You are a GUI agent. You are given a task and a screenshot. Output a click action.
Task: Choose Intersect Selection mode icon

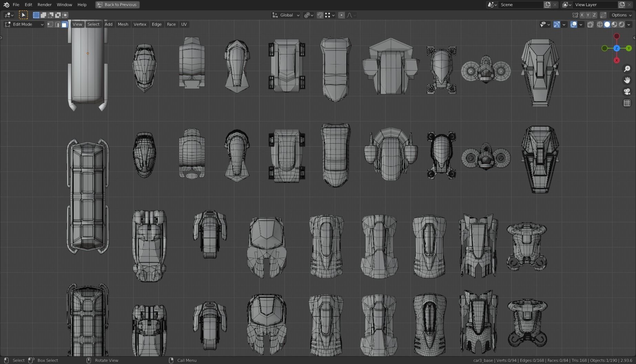(x=65, y=15)
